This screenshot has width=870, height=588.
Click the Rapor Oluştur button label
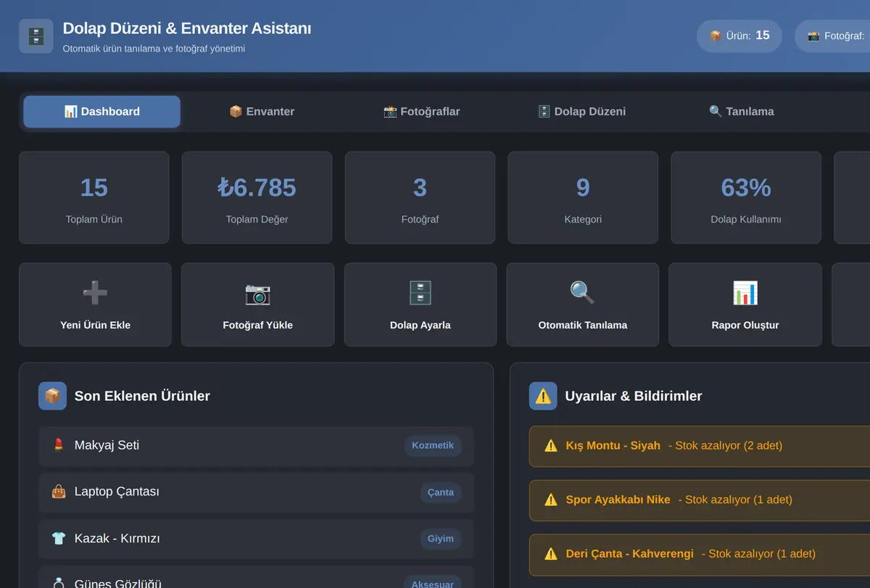point(745,325)
